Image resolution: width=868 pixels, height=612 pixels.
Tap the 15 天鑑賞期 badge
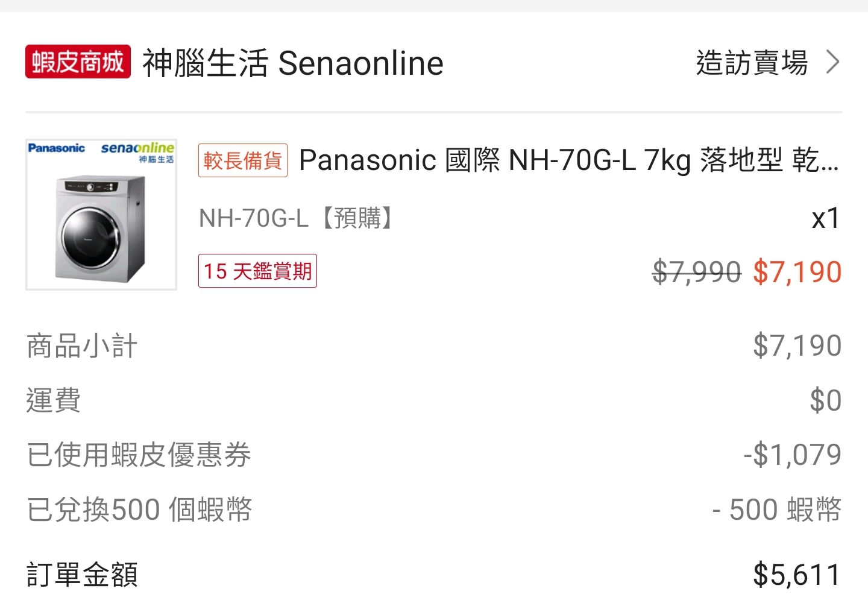257,271
